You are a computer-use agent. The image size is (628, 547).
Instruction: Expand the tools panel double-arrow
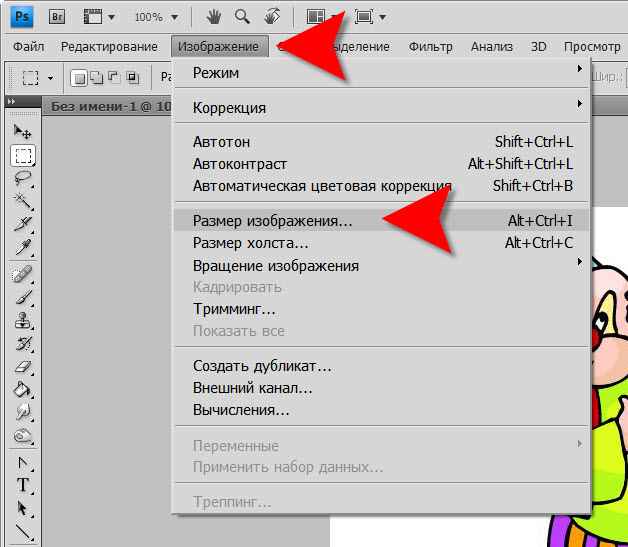[x=12, y=102]
